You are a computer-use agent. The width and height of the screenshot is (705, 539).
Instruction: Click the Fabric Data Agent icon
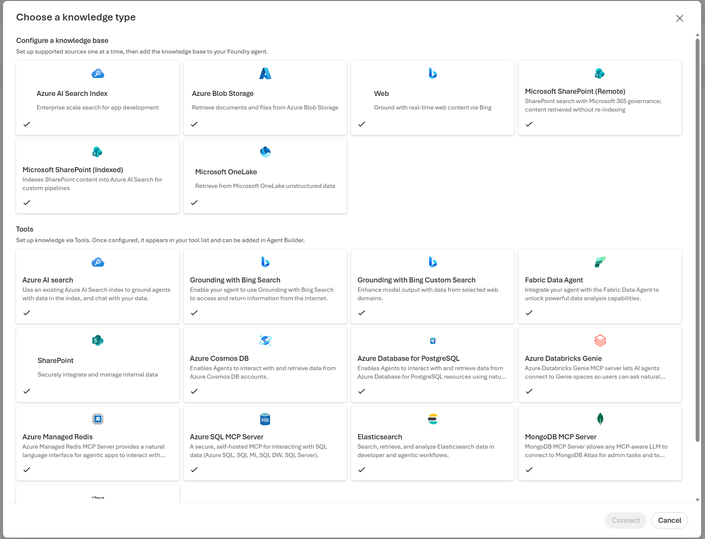tap(600, 262)
